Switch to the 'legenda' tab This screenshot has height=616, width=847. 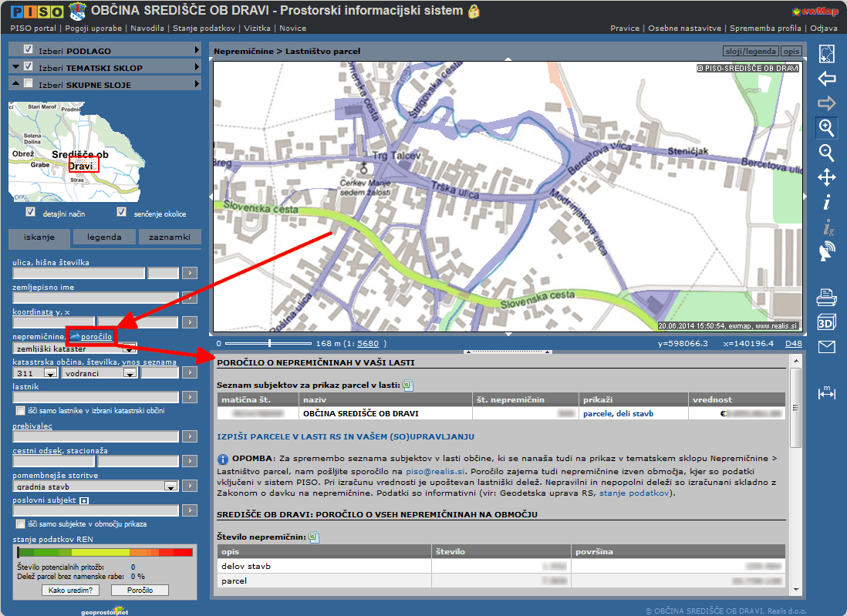pyautogui.click(x=104, y=237)
